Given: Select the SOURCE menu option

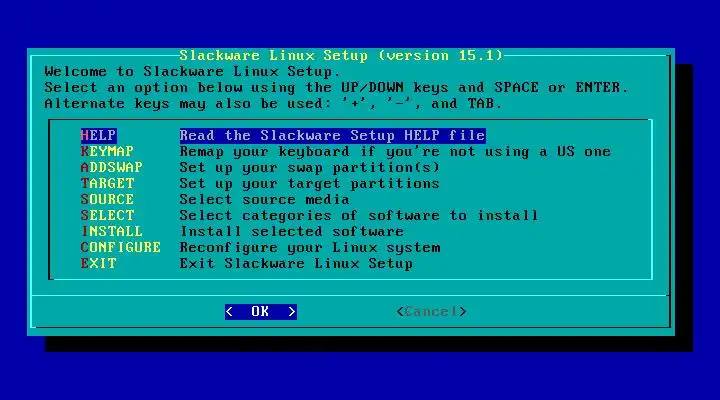Looking at the screenshot, I should coord(107,199).
